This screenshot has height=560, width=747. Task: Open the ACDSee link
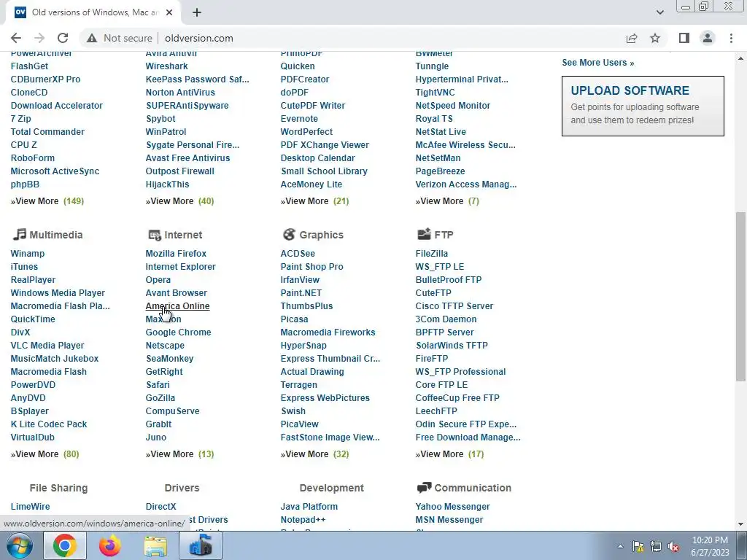[x=298, y=253]
